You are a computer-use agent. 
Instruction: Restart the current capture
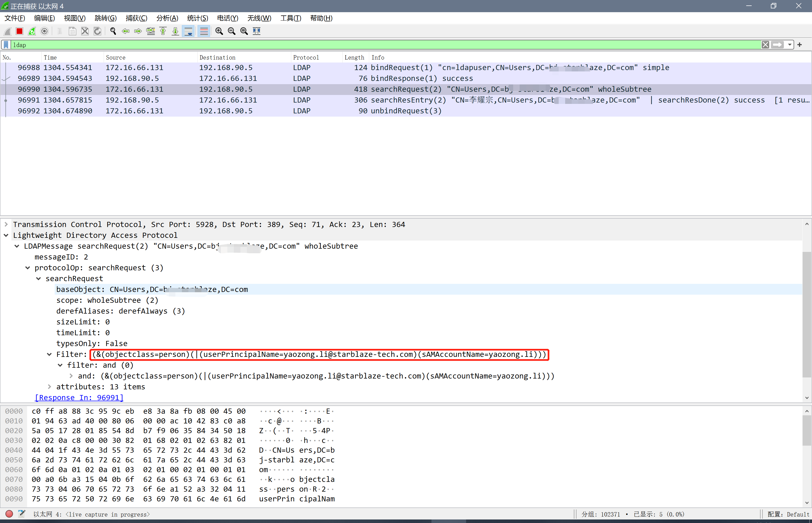tap(32, 31)
